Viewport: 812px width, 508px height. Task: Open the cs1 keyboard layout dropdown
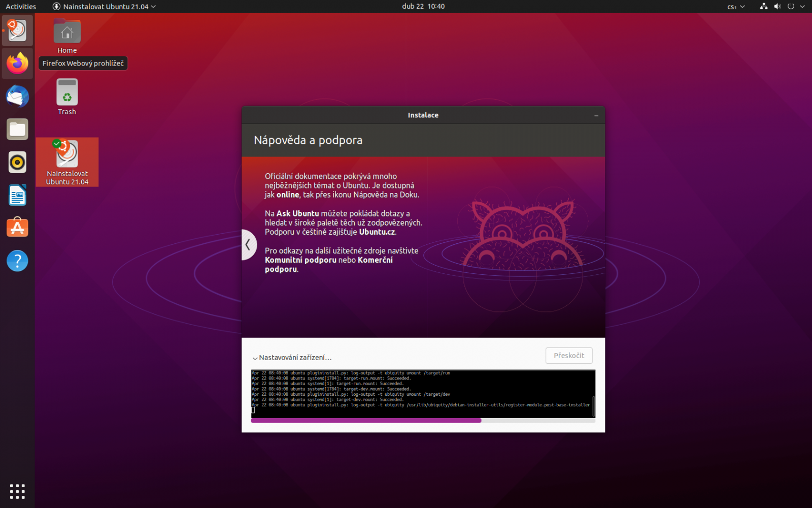735,7
